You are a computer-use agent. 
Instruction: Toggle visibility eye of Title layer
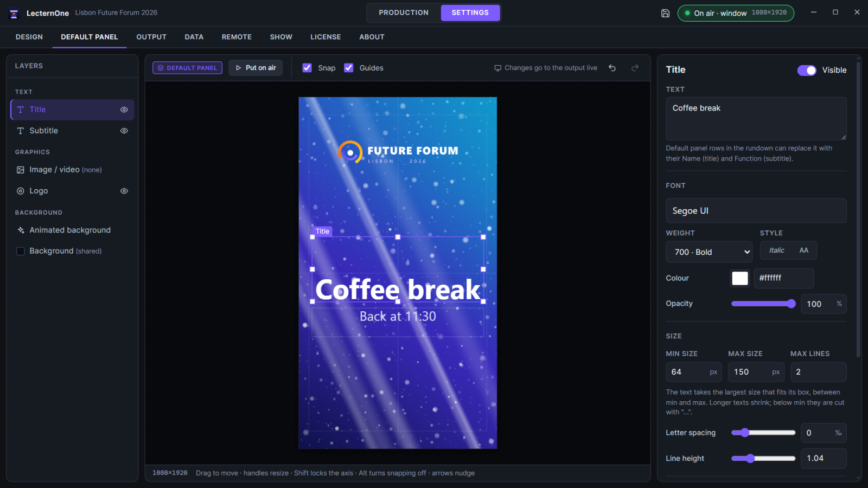click(124, 110)
